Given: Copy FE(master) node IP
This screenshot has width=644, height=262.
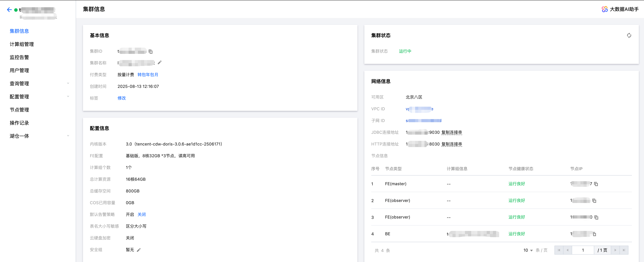Looking at the screenshot, I should (x=596, y=184).
